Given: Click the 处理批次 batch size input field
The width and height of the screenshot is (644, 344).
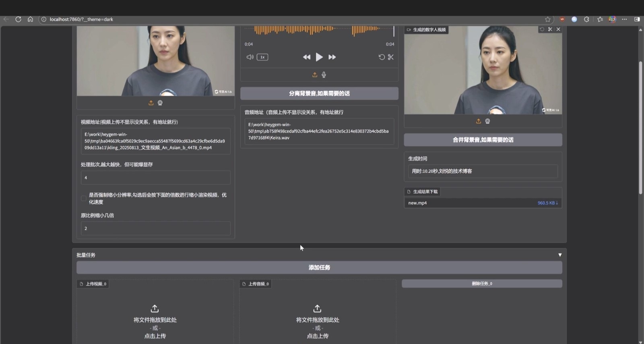Looking at the screenshot, I should pos(155,178).
